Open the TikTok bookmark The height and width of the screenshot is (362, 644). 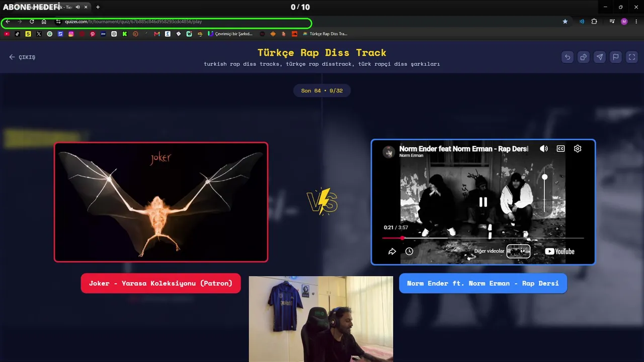[18, 34]
